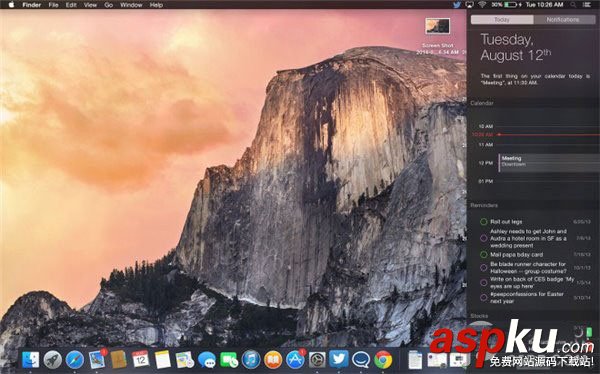600x374 pixels.
Task: Complete 'Ashley needs to get John' reminder circle
Action: click(x=484, y=238)
